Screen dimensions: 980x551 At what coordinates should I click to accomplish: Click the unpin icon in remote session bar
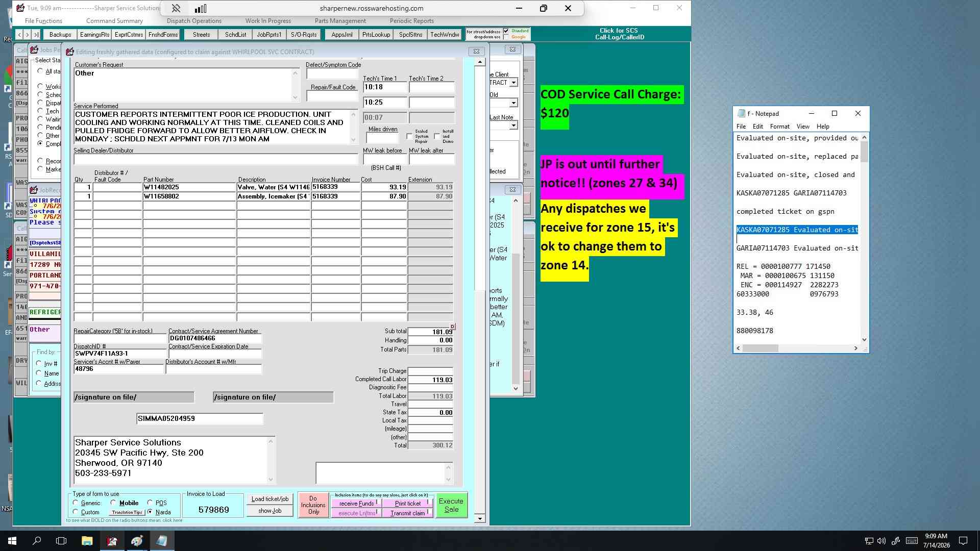click(176, 8)
